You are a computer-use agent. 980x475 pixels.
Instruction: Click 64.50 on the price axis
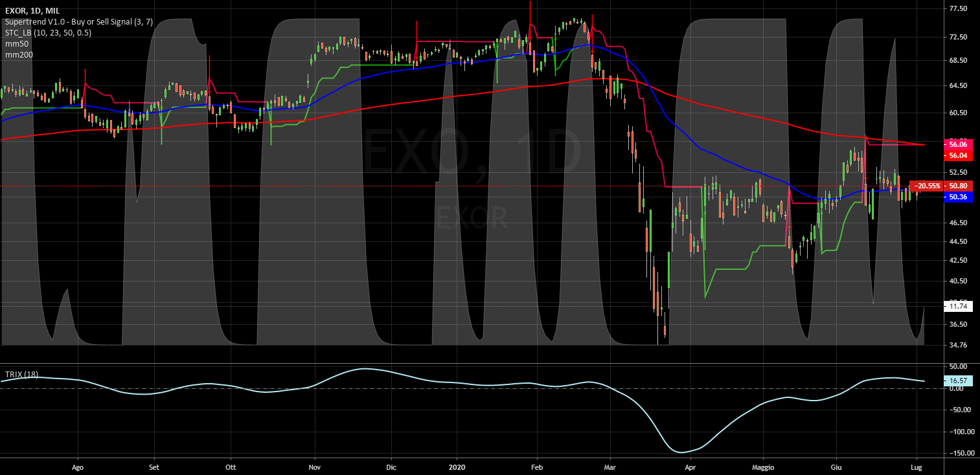click(958, 85)
